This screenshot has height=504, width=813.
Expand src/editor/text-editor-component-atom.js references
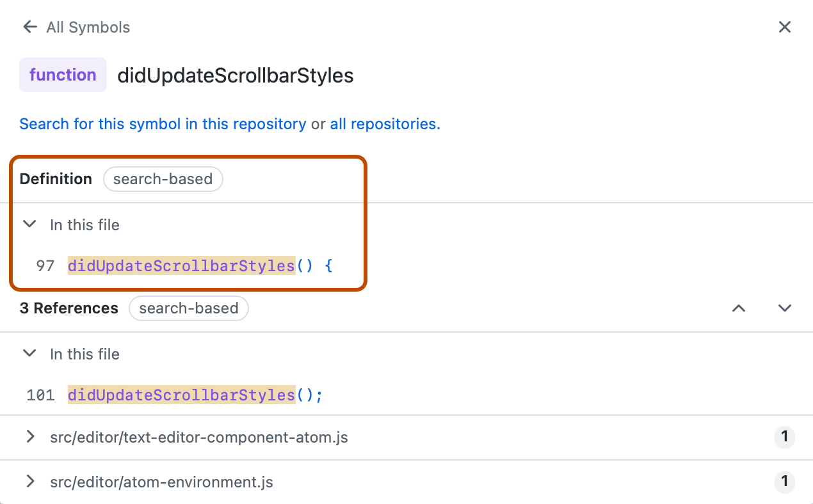coord(29,437)
